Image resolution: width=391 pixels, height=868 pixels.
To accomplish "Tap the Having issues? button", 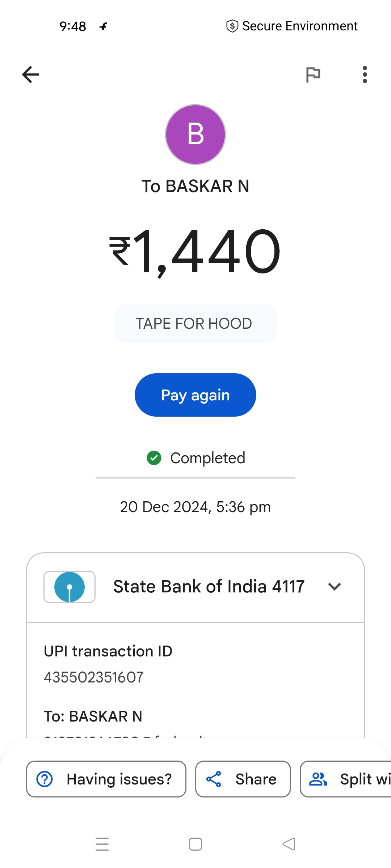I will 106,779.
